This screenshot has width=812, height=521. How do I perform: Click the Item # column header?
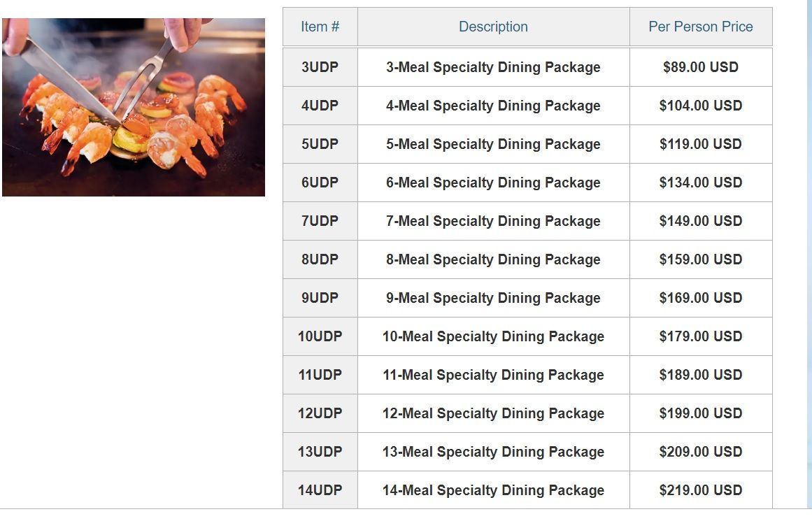click(x=320, y=27)
